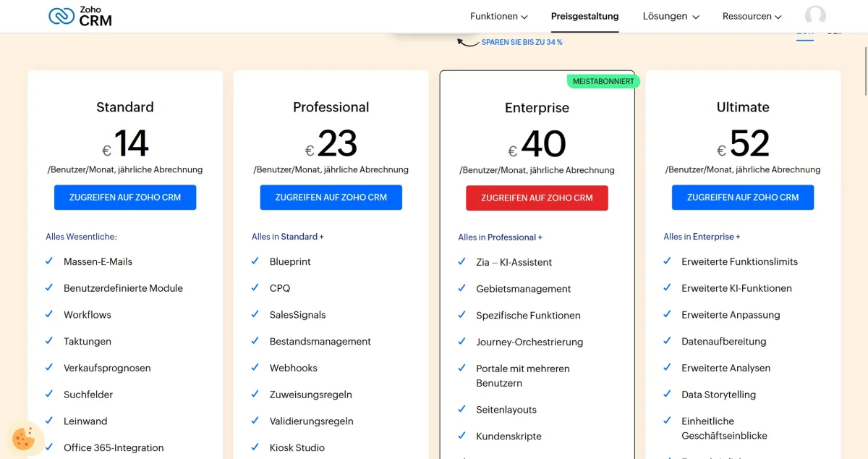Screen dimensions: 868x459
Task: Click the cookie settings icon
Action: [23, 438]
